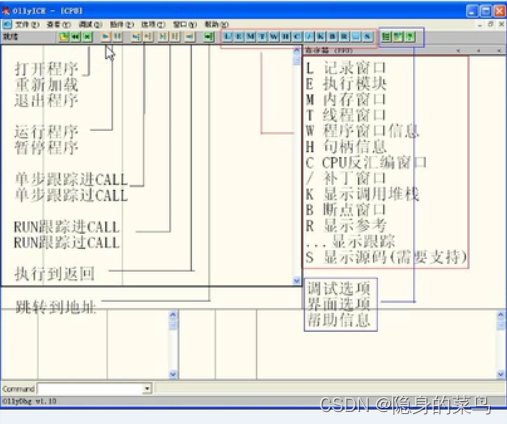Show references via R toolbar button
Viewport: 507px width, 424px height.
pyautogui.click(x=344, y=37)
